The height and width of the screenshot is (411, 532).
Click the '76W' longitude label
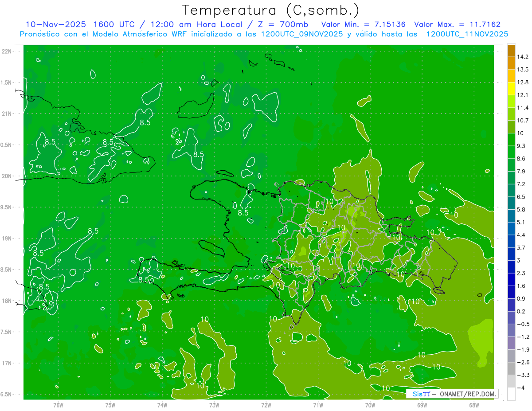[x=58, y=405]
